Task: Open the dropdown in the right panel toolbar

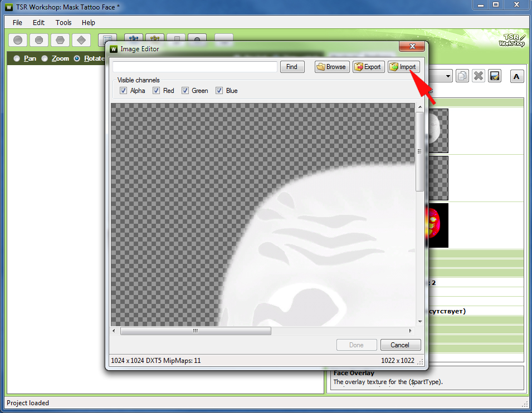Action: coord(448,76)
